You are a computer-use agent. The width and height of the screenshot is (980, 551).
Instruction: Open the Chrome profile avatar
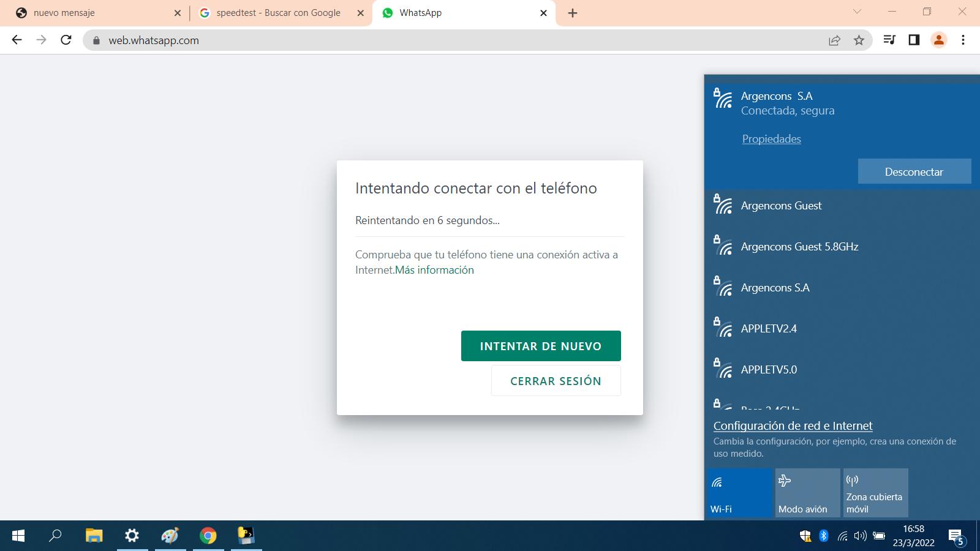point(938,40)
